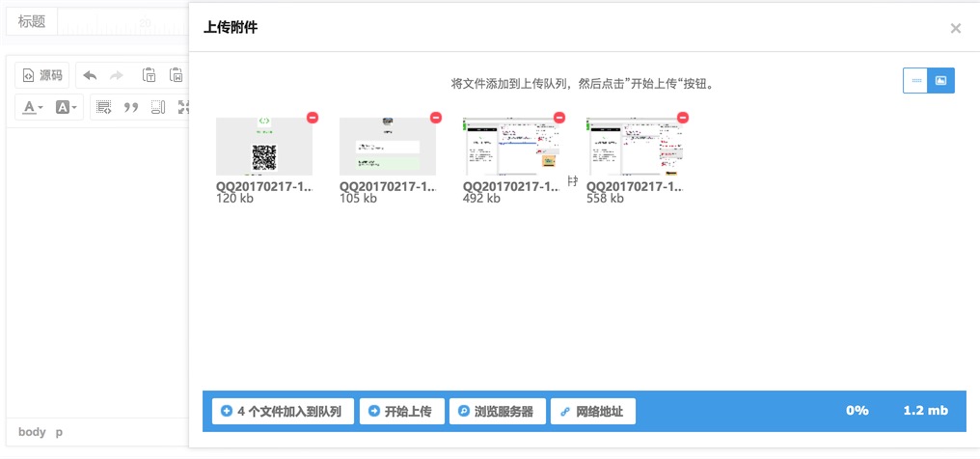Open the text color dropdown

click(33, 107)
